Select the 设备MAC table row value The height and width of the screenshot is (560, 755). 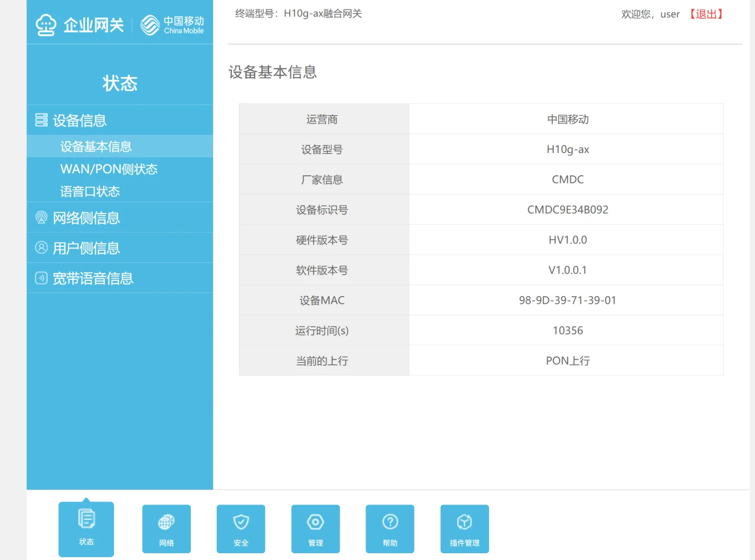coord(567,300)
